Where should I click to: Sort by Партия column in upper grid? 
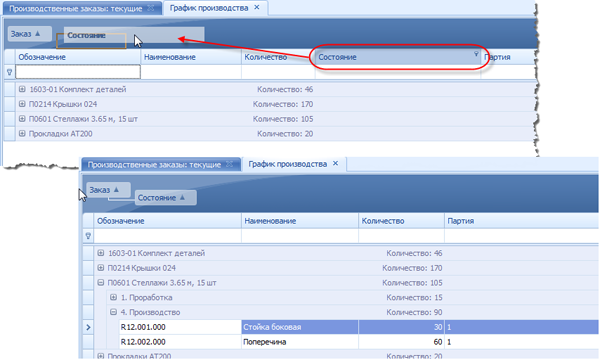(508, 57)
